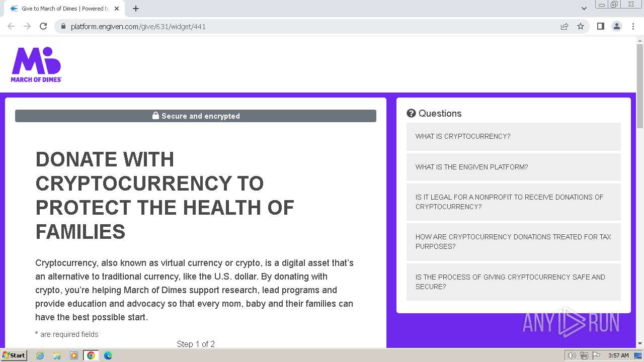This screenshot has width=644, height=362.
Task: Go back using the browser back arrow
Action: tap(11, 26)
